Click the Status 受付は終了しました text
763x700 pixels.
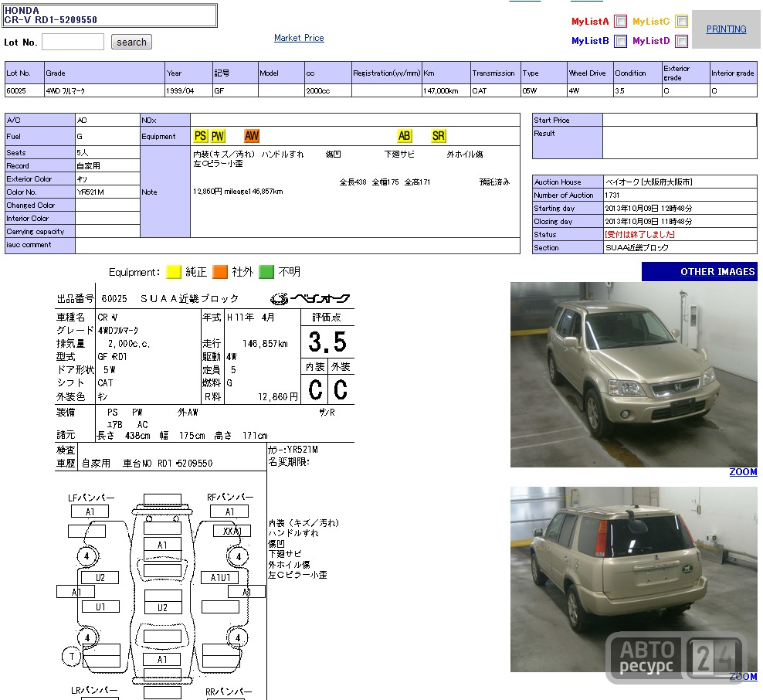(x=639, y=234)
